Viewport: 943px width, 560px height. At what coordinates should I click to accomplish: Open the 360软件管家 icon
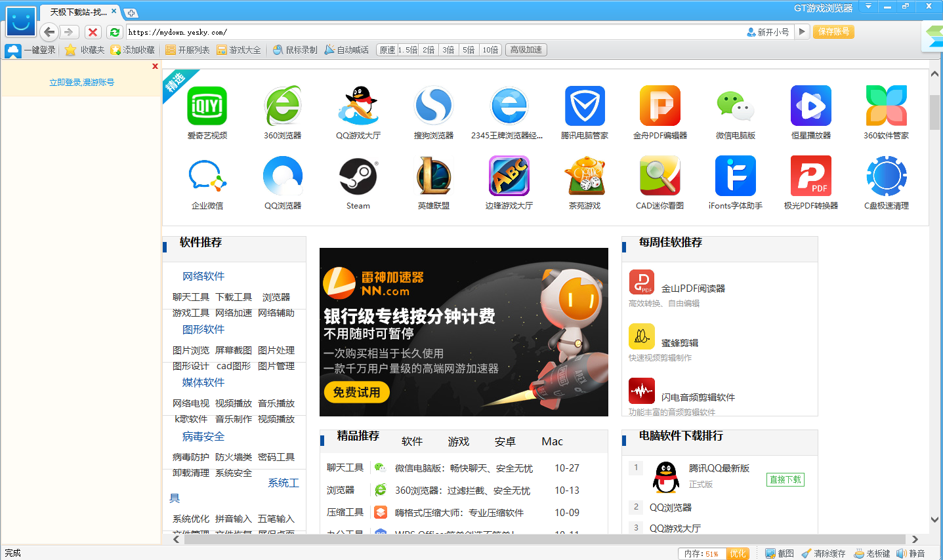point(887,106)
